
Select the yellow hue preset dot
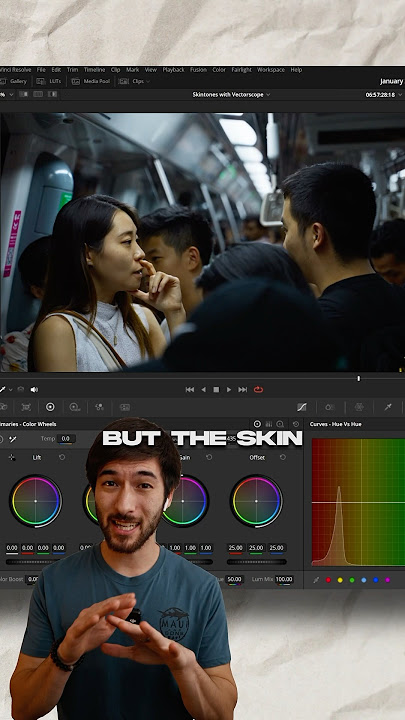[x=340, y=580]
